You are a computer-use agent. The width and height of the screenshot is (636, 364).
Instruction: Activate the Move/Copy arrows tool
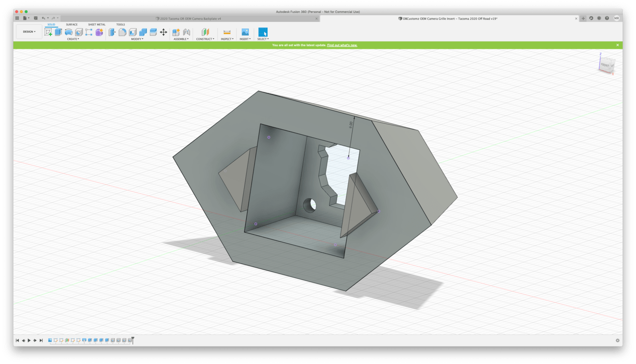[x=163, y=32]
